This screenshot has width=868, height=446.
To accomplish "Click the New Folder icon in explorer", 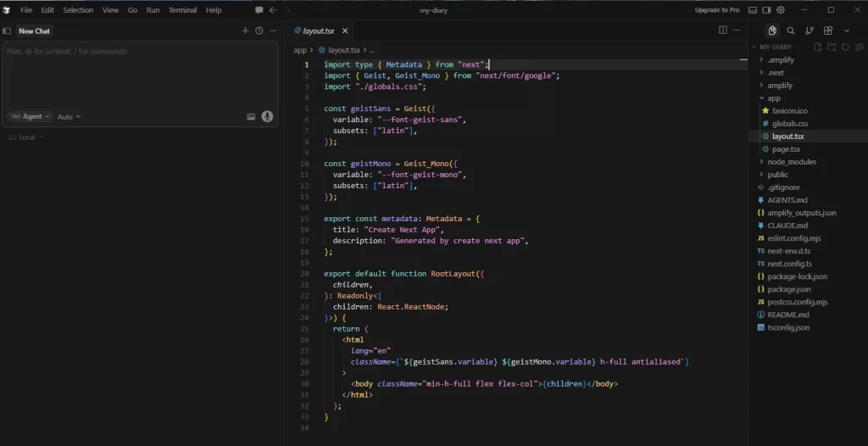I will click(x=832, y=47).
